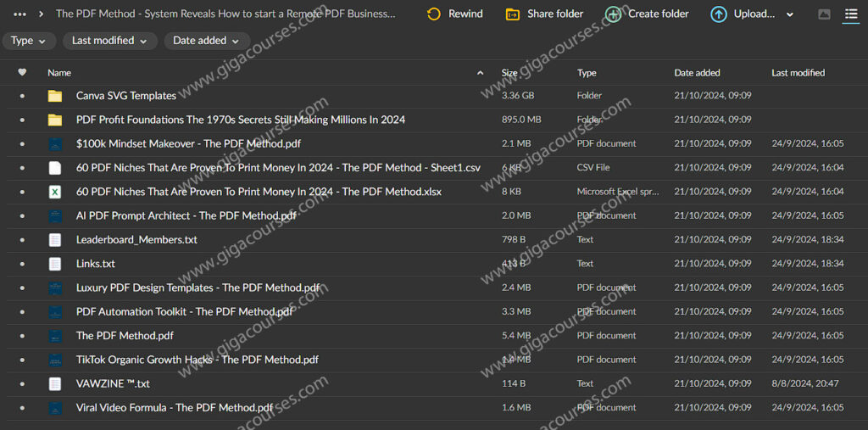Select PDF Automation Toolkit file name
This screenshot has height=430, width=868.
[x=184, y=312]
